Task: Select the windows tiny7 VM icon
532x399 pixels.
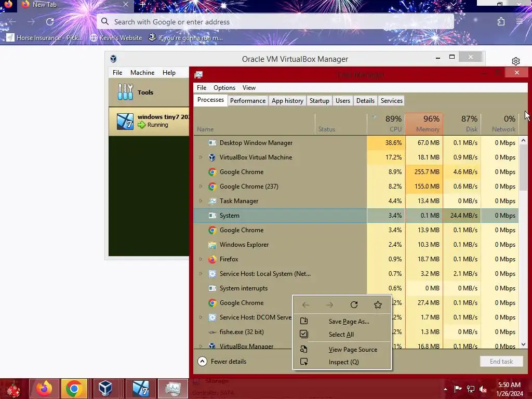Action: pyautogui.click(x=125, y=121)
